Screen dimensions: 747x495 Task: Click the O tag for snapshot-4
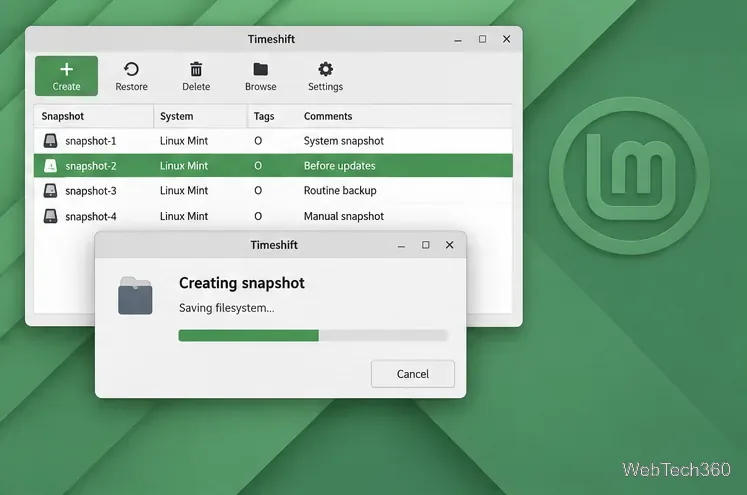pos(258,216)
